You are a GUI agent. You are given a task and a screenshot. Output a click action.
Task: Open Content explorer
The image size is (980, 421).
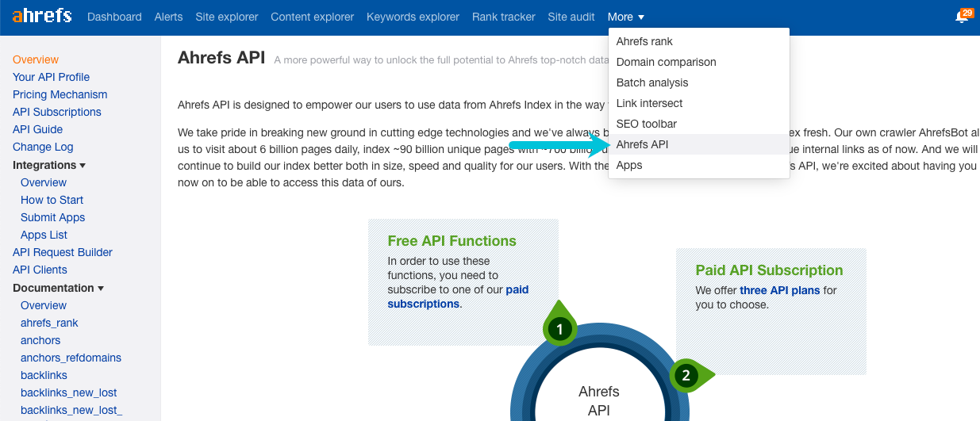[x=313, y=17]
